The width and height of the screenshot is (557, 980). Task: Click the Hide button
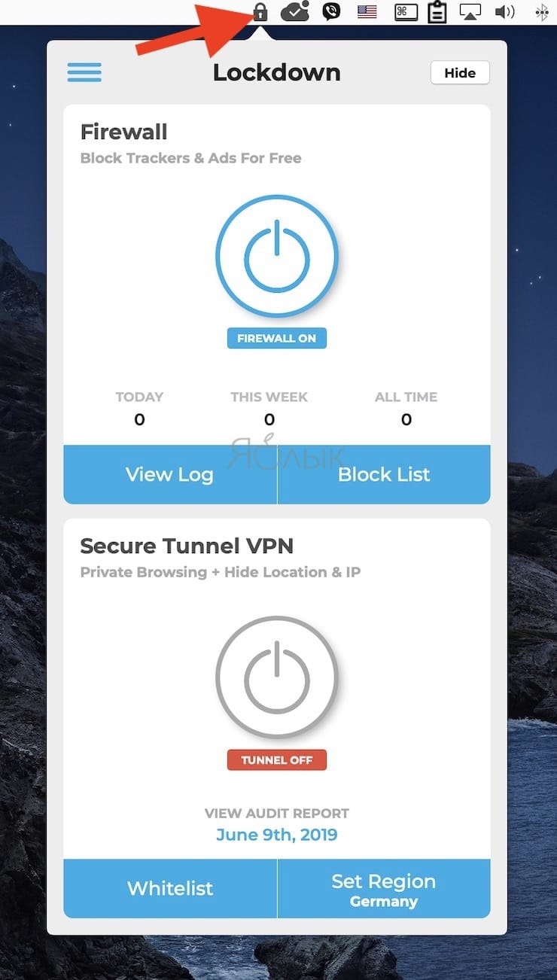(460, 73)
